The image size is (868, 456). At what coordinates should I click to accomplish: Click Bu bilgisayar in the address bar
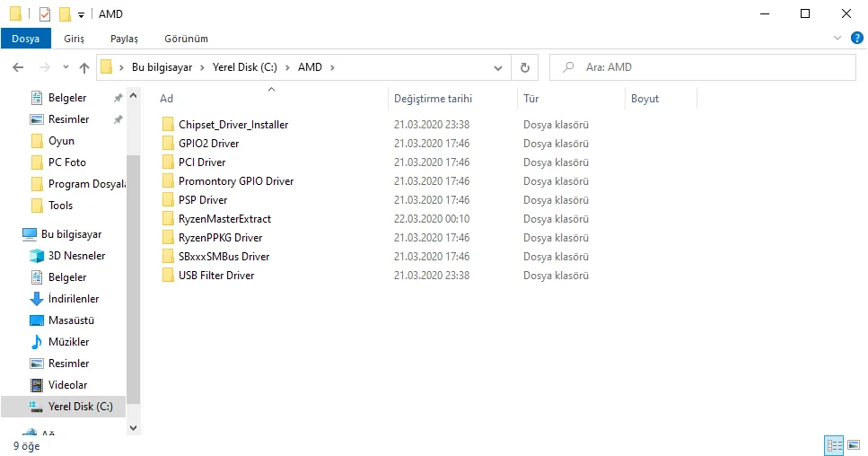162,67
